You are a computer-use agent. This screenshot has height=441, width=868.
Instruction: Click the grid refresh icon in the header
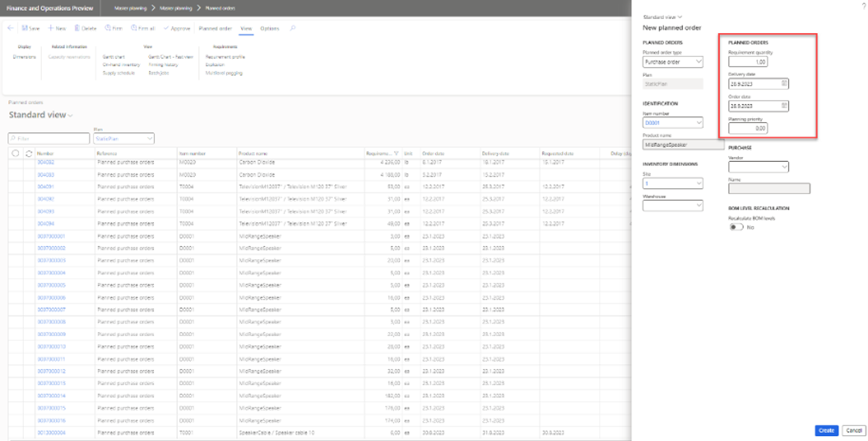[29, 153]
